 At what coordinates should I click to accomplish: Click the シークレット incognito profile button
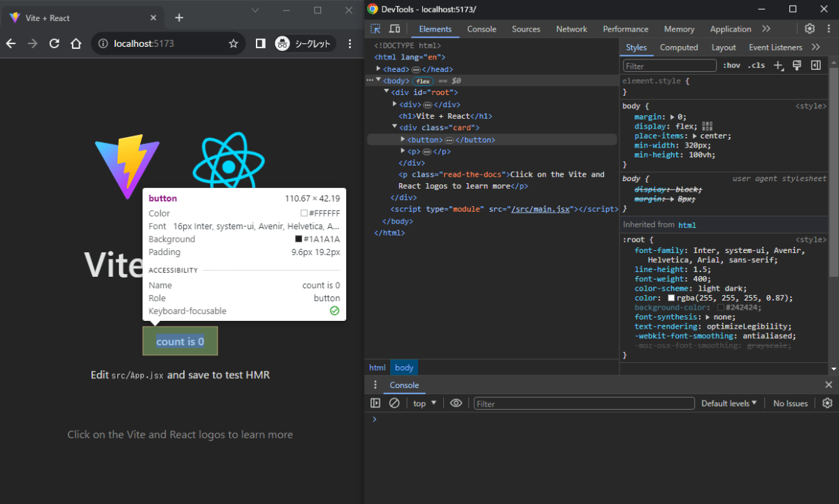click(305, 43)
